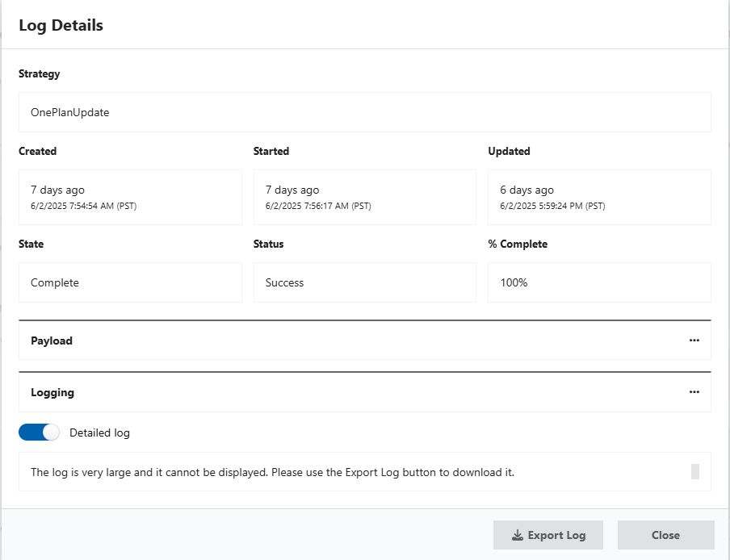Click the % Complete field showing 100%
The width and height of the screenshot is (730, 560).
(599, 282)
